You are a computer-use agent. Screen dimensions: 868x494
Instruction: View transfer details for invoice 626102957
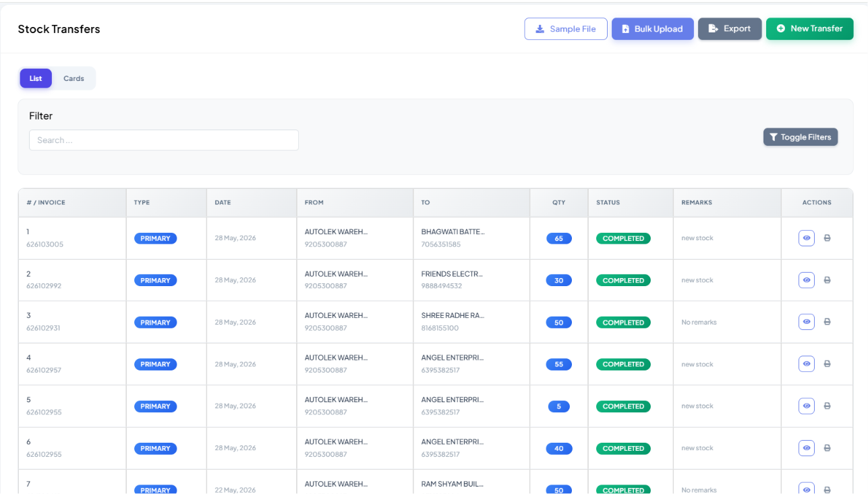coord(807,364)
